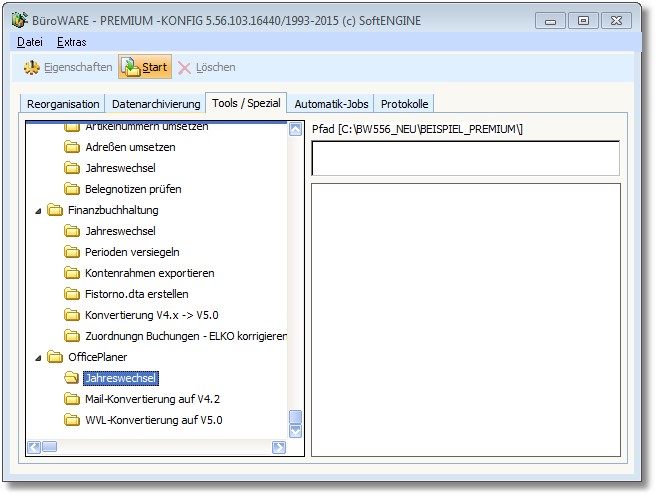Click the folder icon beside Perioden versiegeln

tap(72, 252)
